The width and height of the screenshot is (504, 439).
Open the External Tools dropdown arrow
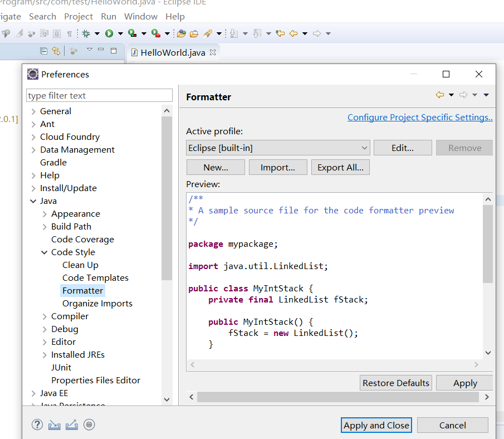click(168, 33)
